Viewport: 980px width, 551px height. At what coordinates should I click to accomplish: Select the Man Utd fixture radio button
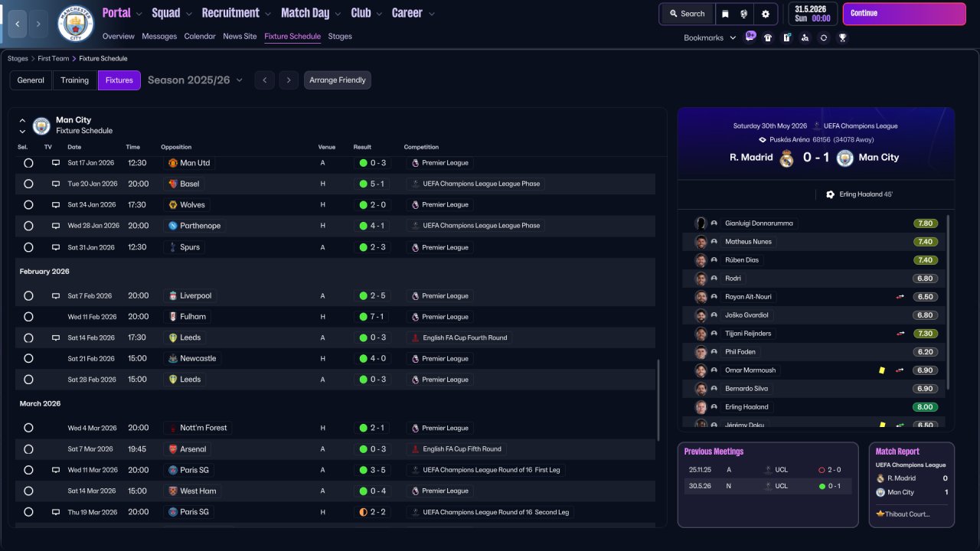click(28, 163)
